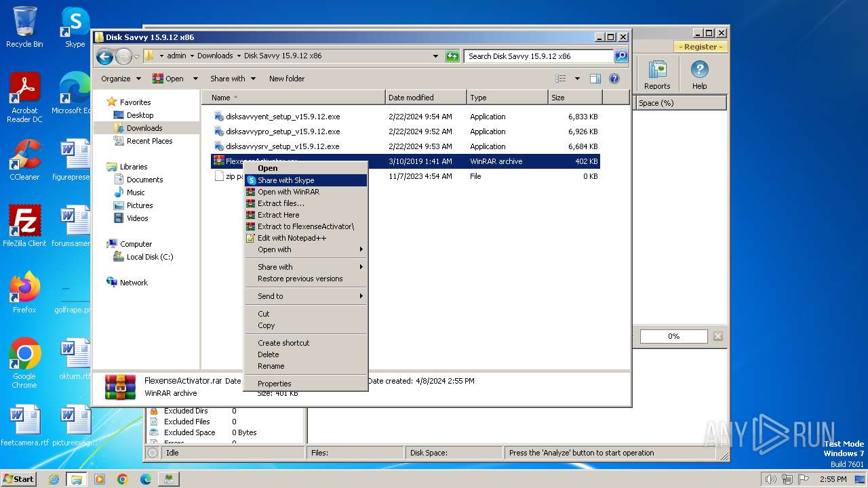The width and height of the screenshot is (868, 488).
Task: Click the green refresh button beside address bar
Action: coord(452,56)
